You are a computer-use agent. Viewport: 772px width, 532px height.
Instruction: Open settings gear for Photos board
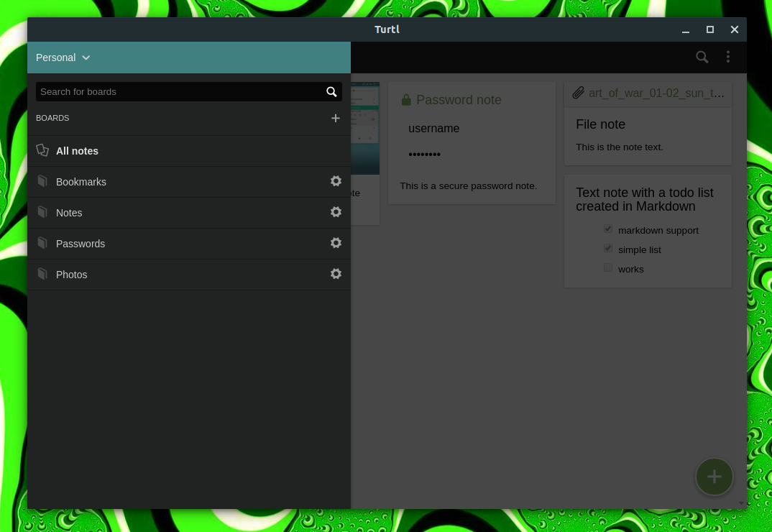336,274
